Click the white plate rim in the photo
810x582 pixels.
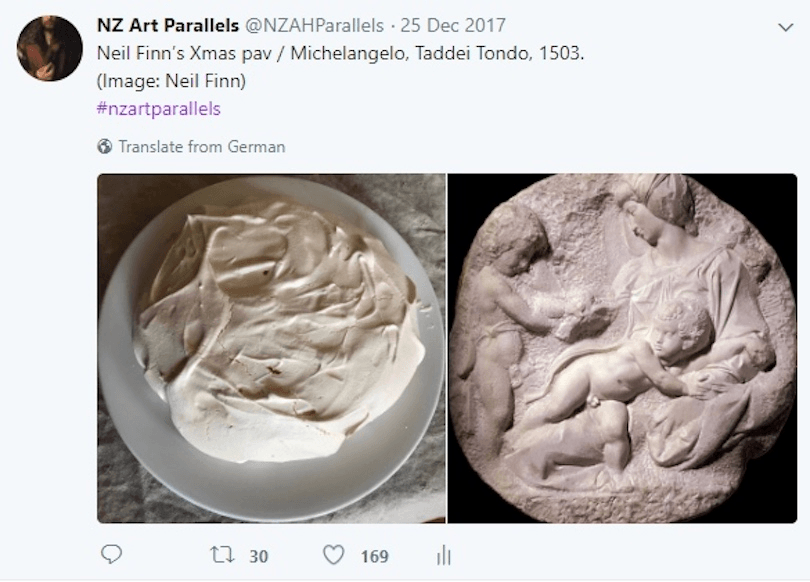click(x=130, y=440)
